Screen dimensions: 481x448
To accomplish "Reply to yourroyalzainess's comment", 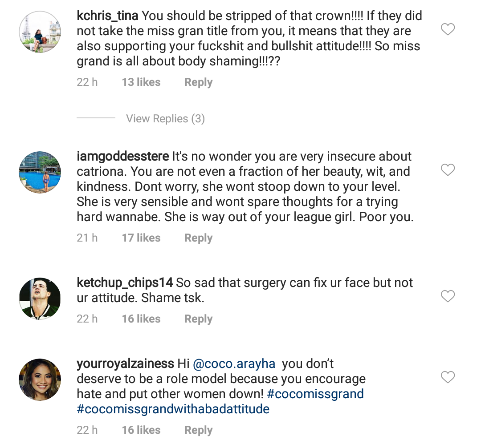I will pyautogui.click(x=198, y=430).
